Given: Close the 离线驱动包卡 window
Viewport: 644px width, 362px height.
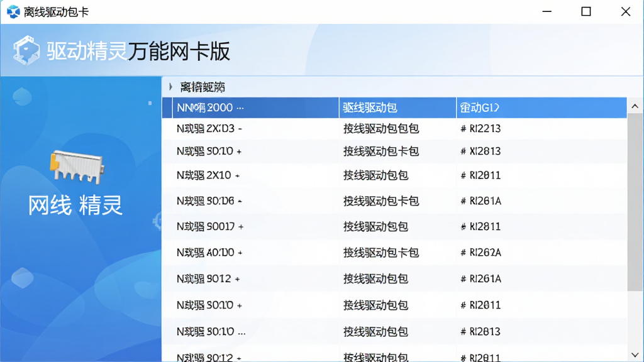Looking at the screenshot, I should click(626, 11).
